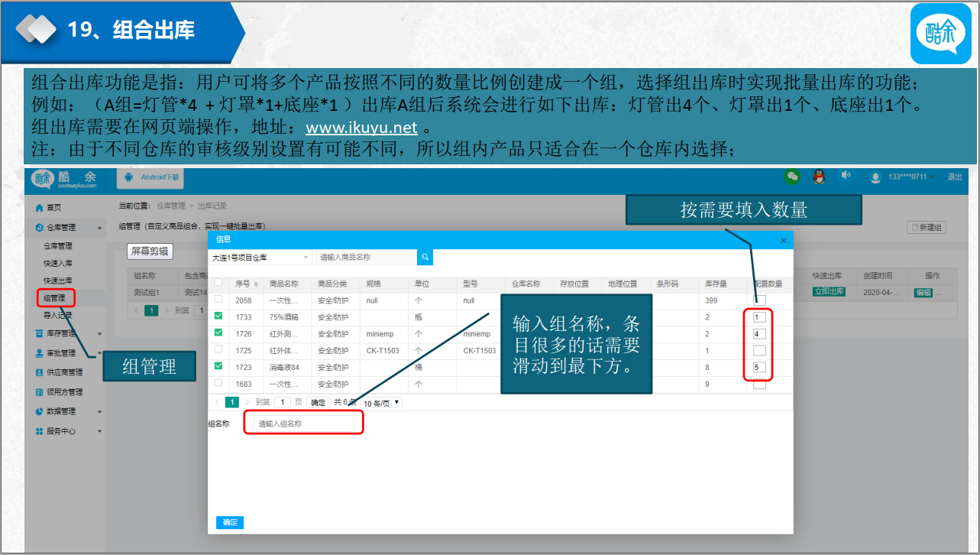Viewport: 980px width, 555px height.
Task: Open the 大连1号项目仓库 warehouse dropdown
Action: (260, 258)
